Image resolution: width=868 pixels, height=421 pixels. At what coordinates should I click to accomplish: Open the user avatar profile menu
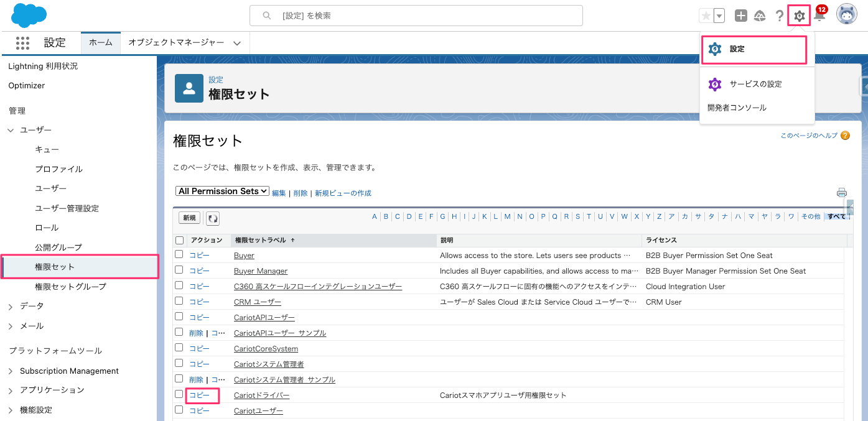(847, 15)
